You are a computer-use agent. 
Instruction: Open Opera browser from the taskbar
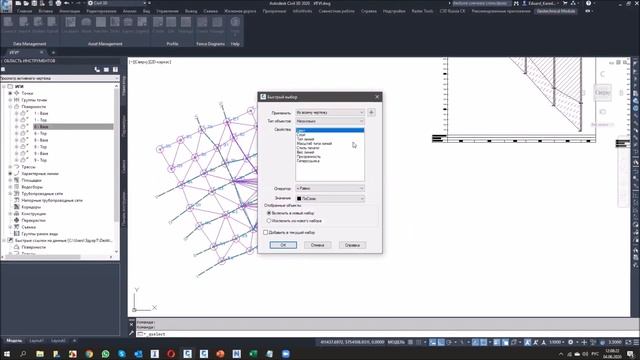coord(171,354)
